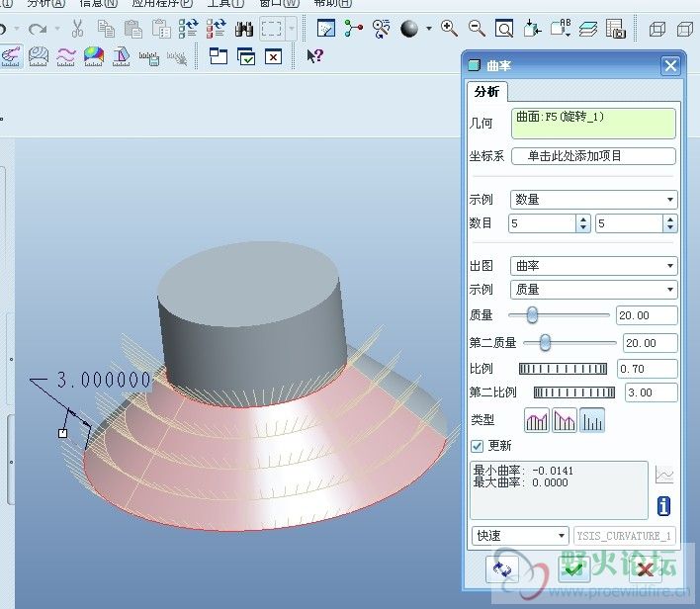700x609 pixels.
Task: Select the first porcupine plot type button
Action: click(537, 420)
